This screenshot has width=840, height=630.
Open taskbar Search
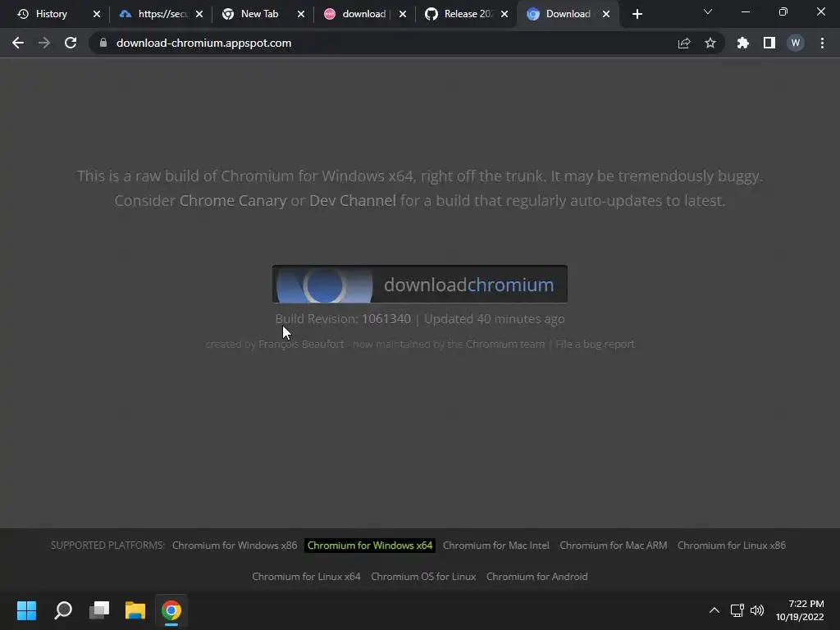(63, 610)
